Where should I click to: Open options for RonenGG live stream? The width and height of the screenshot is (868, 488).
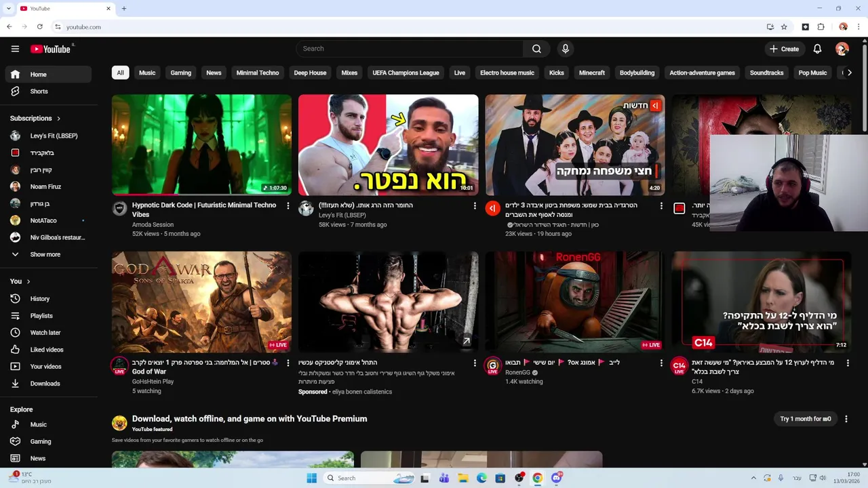click(661, 363)
